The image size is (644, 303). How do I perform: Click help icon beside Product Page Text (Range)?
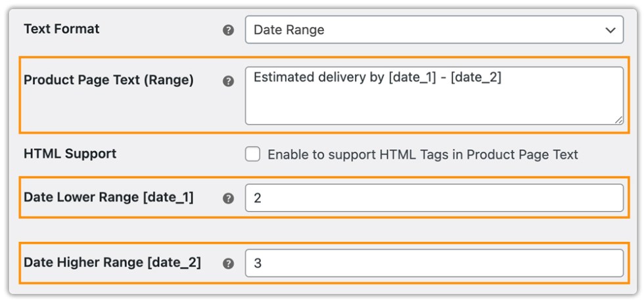coord(229,82)
